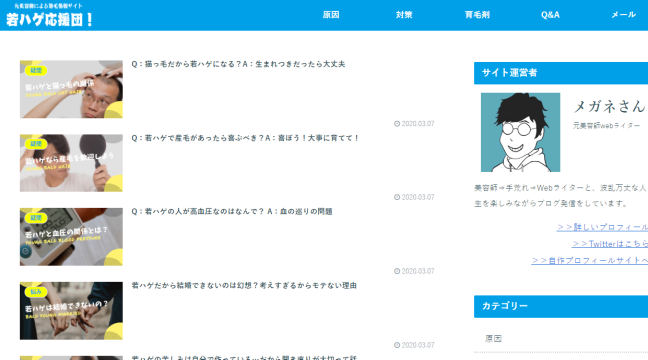Open thumbnail of 血圧 blood pressure article
Screen dimensions: 648x360
click(x=71, y=237)
